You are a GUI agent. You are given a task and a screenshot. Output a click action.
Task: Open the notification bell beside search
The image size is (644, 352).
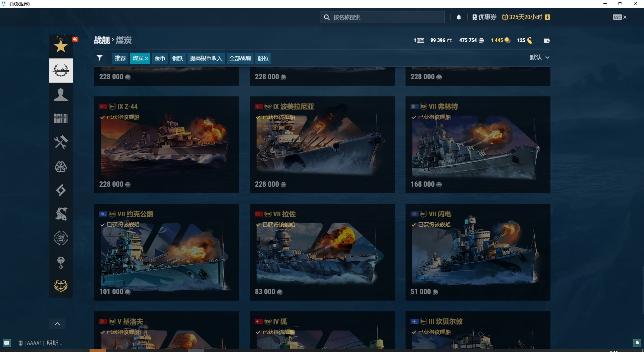(459, 17)
